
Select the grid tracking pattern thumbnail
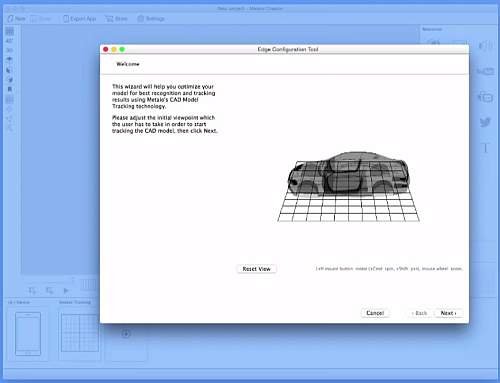tap(80, 333)
